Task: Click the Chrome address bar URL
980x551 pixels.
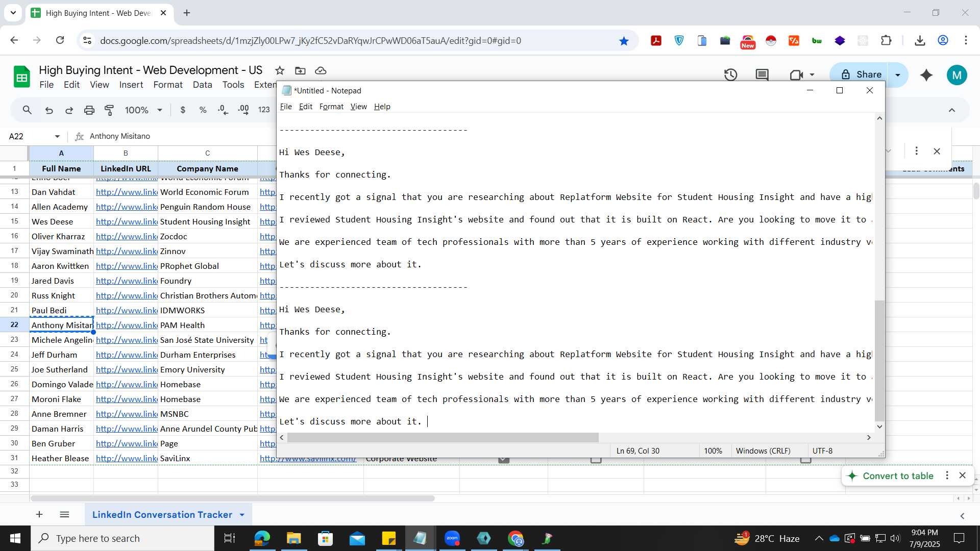Action: [310, 41]
